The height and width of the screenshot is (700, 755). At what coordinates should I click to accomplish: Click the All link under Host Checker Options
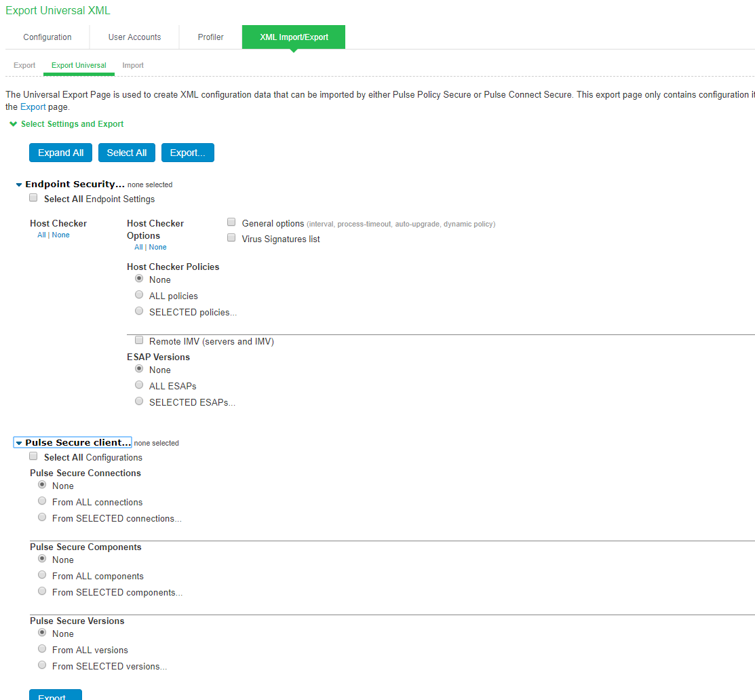tap(138, 247)
